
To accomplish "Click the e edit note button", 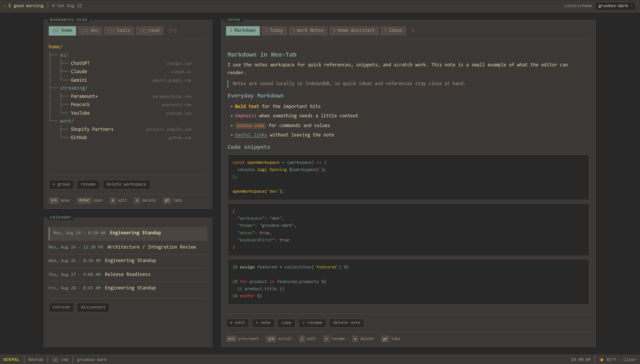I will pos(237,323).
